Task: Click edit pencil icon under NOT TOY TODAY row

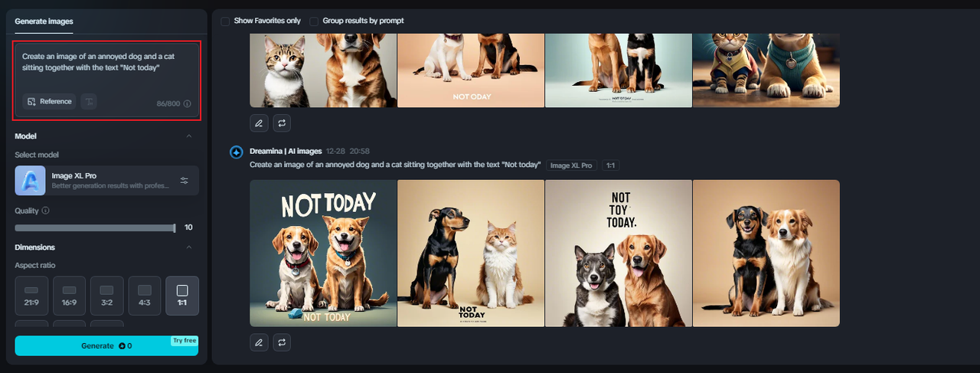Action: [259, 342]
